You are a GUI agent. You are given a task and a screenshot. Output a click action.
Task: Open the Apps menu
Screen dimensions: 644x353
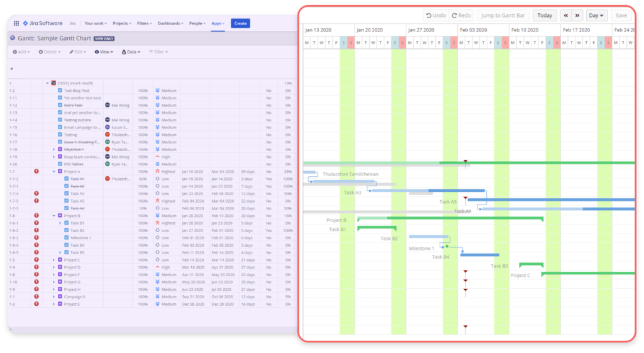tap(218, 23)
